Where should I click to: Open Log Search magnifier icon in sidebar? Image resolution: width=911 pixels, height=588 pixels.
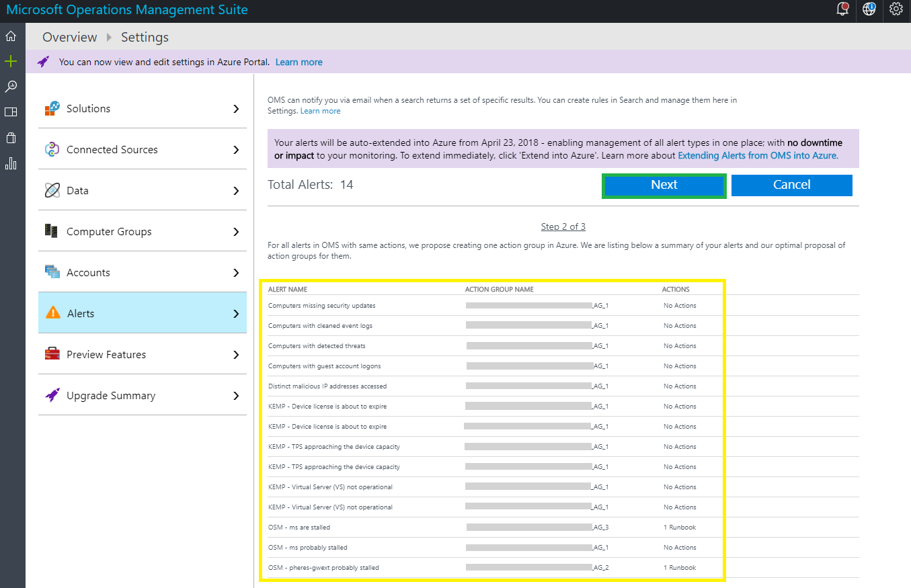(x=11, y=87)
